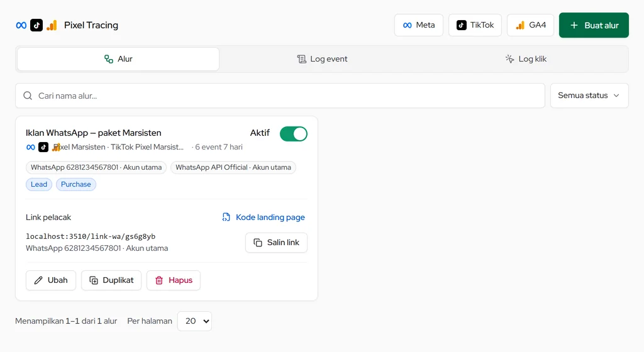Click the Link pelacak label

[x=48, y=217]
